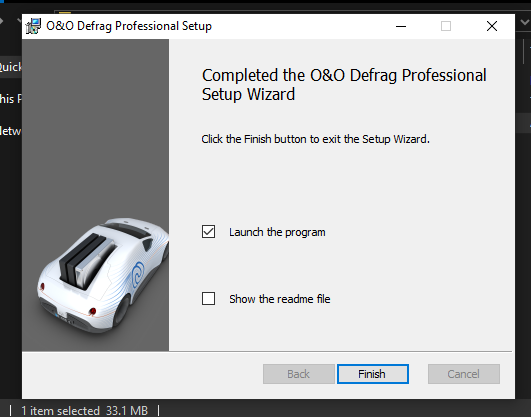Enable the Show the readme file checkbox
Image resolution: width=531 pixels, height=417 pixels.
[x=208, y=298]
